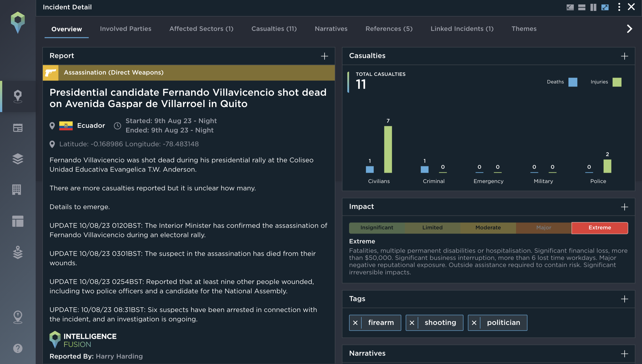This screenshot has height=364, width=642.
Task: Click the Intelligence Fusion report logo
Action: [x=83, y=340]
